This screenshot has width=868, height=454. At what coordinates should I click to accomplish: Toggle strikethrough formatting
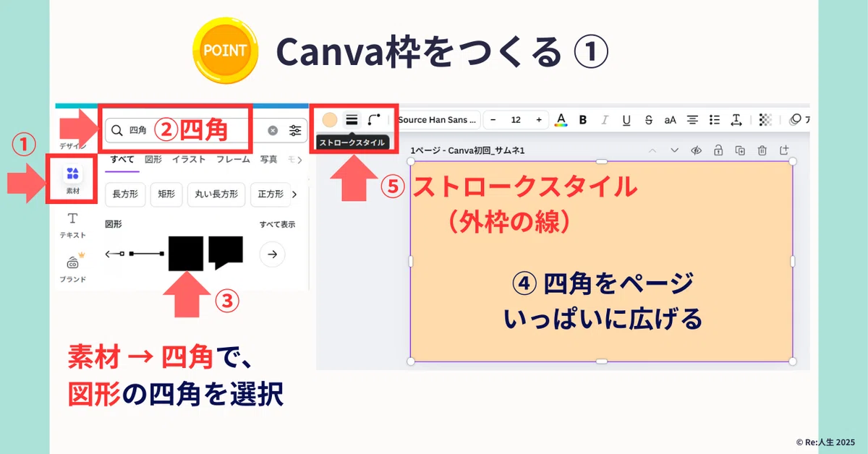tap(648, 120)
